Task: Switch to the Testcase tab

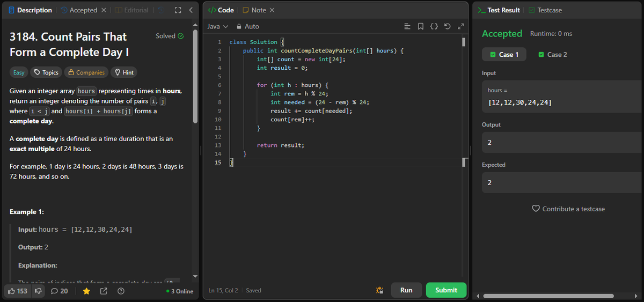Action: (x=545, y=10)
